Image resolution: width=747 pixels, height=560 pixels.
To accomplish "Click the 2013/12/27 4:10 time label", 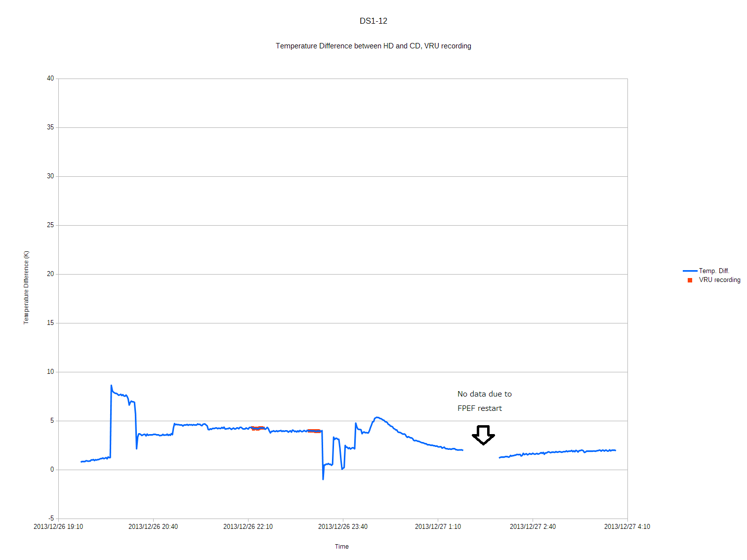I will click(627, 527).
